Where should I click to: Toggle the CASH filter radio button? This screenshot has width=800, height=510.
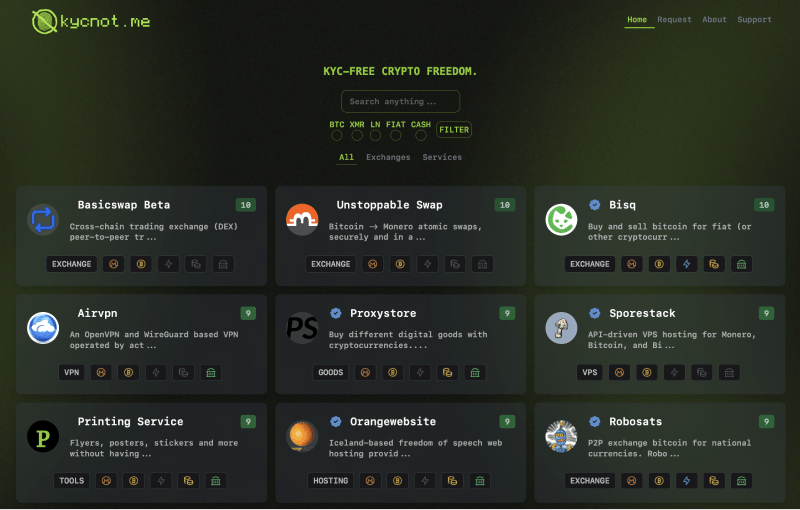[420, 136]
